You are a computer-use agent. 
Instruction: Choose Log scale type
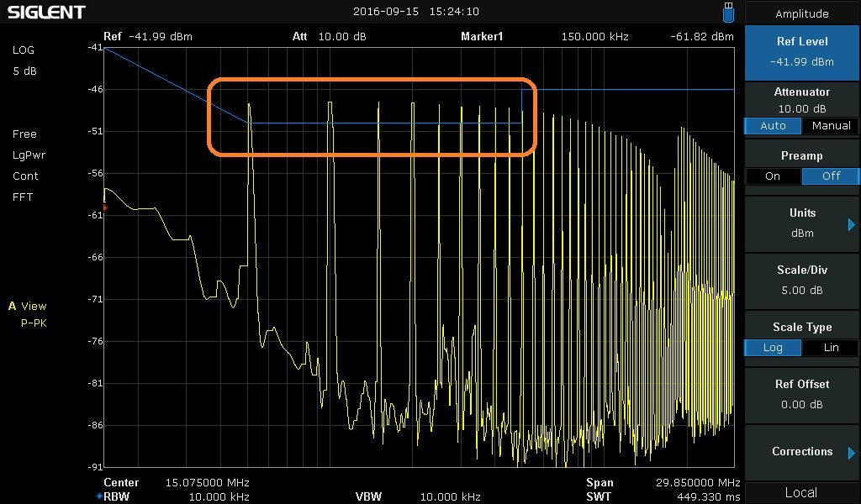(x=773, y=348)
